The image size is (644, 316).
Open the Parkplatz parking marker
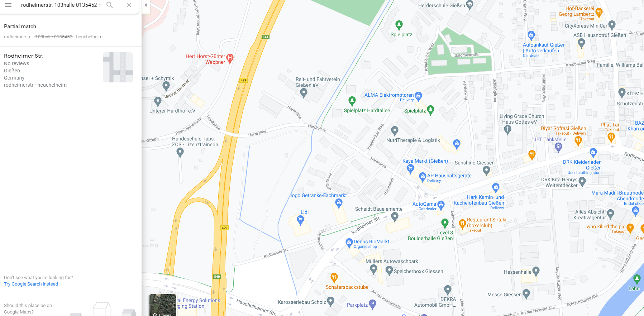tap(373, 305)
